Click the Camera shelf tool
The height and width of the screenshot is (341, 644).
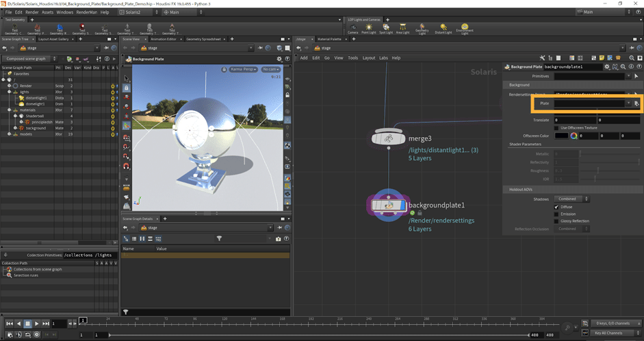pos(352,29)
